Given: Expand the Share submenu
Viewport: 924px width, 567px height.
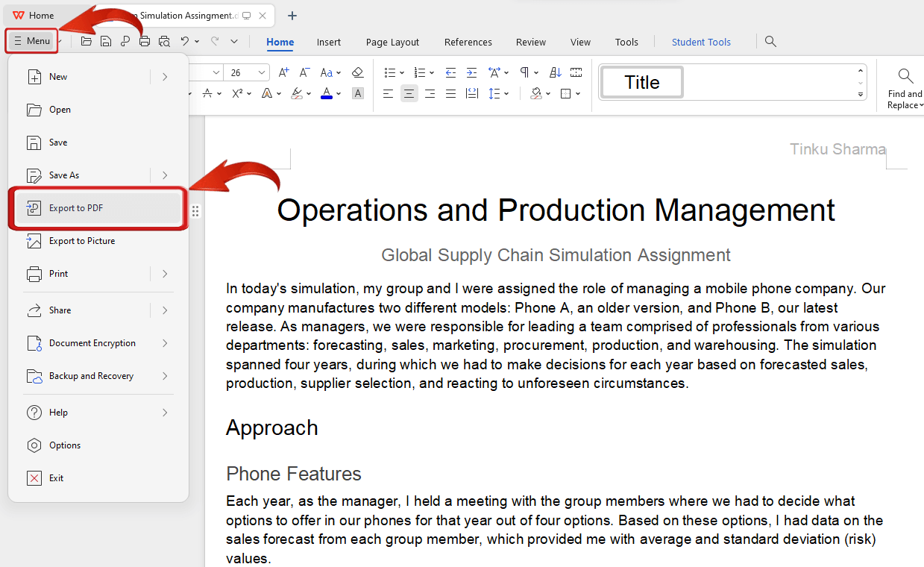Looking at the screenshot, I should click(x=165, y=310).
